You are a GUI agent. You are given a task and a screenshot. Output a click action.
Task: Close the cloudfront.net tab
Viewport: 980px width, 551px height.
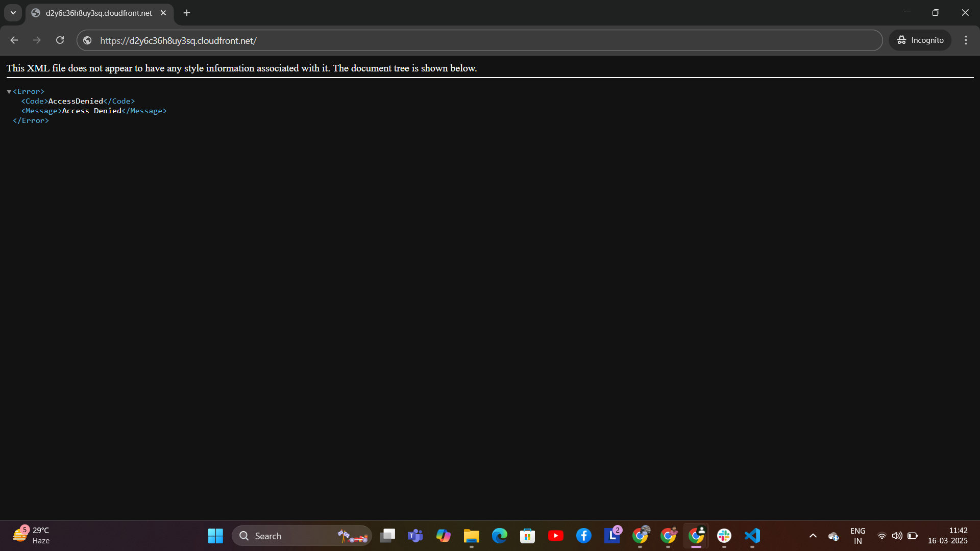(163, 13)
